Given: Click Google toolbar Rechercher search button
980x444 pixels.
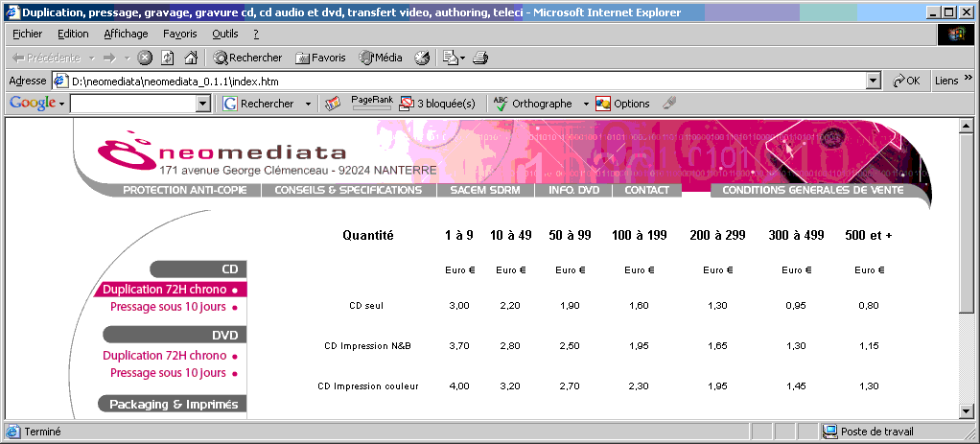Looking at the screenshot, I should point(259,104).
